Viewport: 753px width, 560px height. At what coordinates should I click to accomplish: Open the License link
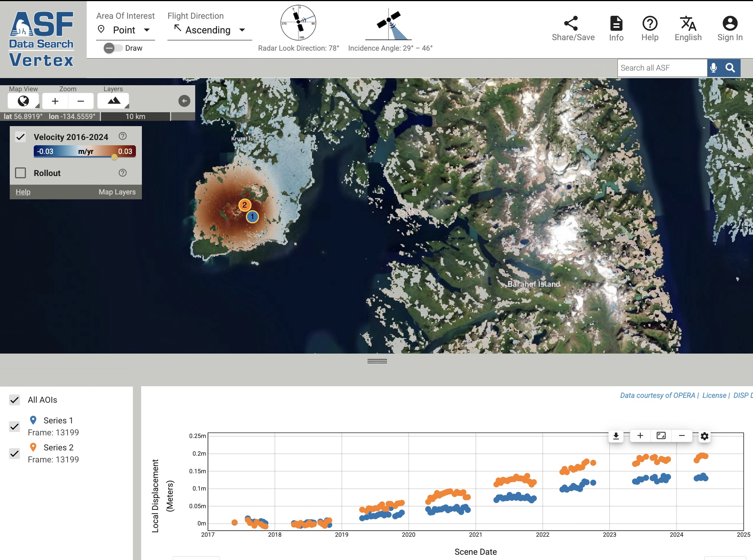[714, 395]
